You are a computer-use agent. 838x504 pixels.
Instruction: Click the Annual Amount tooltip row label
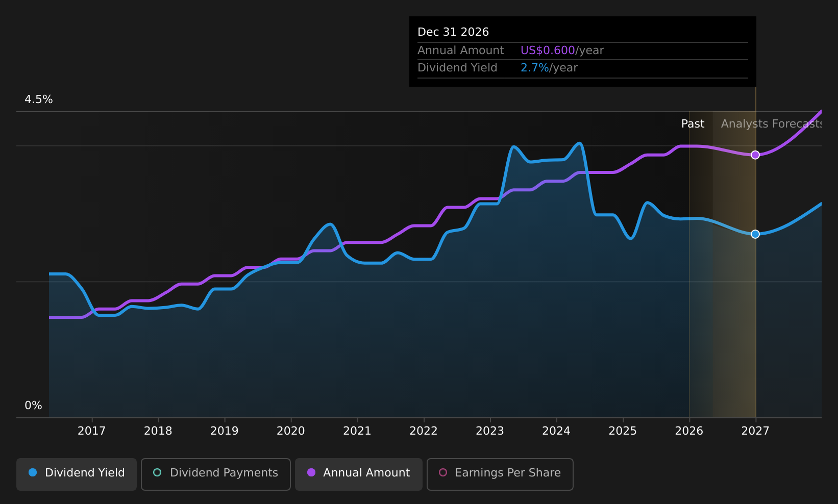[461, 51]
